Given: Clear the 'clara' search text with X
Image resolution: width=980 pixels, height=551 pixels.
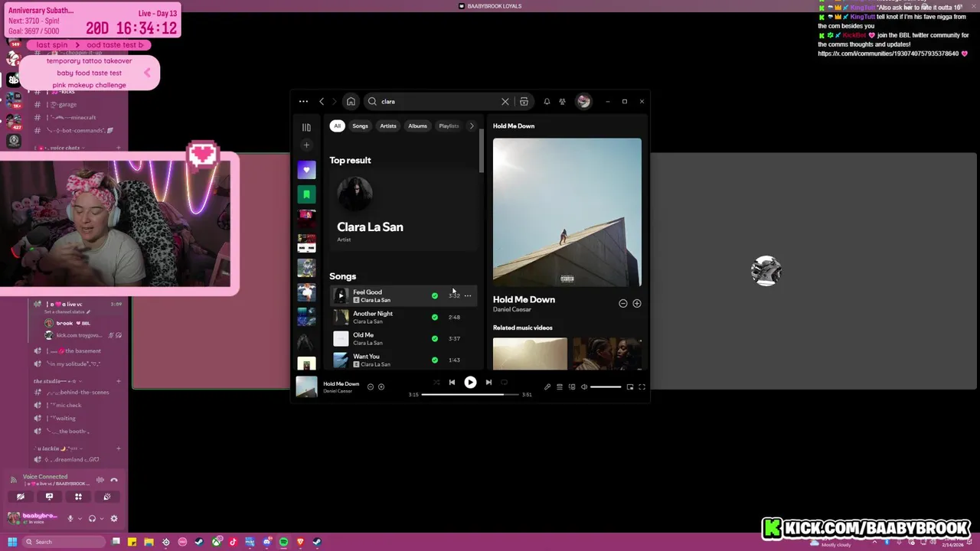Looking at the screenshot, I should [505, 101].
